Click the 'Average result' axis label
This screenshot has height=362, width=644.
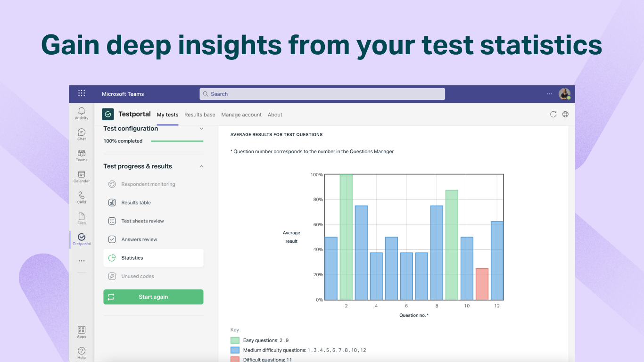click(x=291, y=237)
